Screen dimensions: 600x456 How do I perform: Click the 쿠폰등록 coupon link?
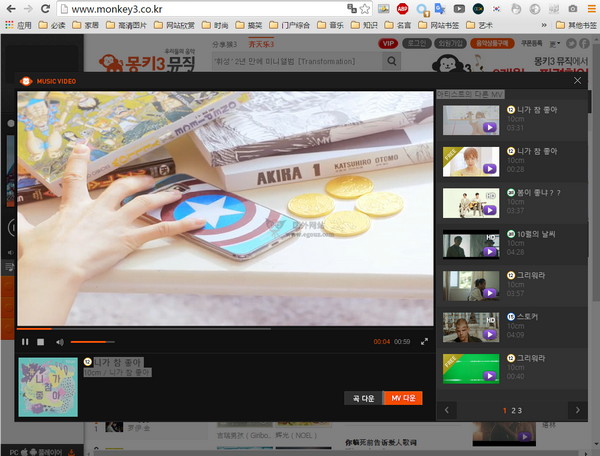532,43
